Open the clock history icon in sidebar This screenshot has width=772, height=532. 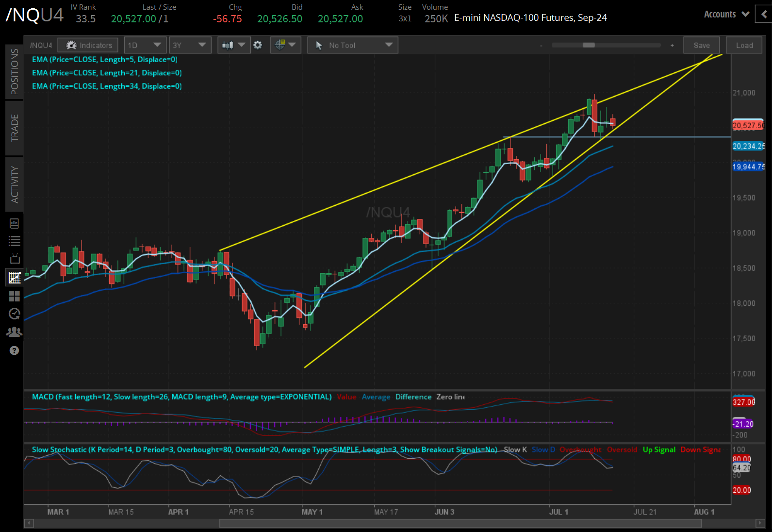[15, 314]
